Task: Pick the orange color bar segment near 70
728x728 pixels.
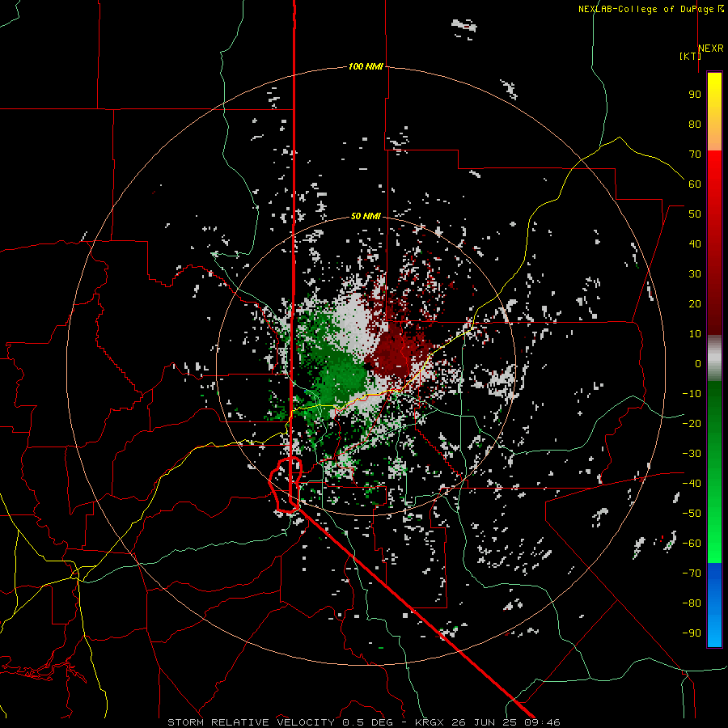Action: tap(714, 139)
